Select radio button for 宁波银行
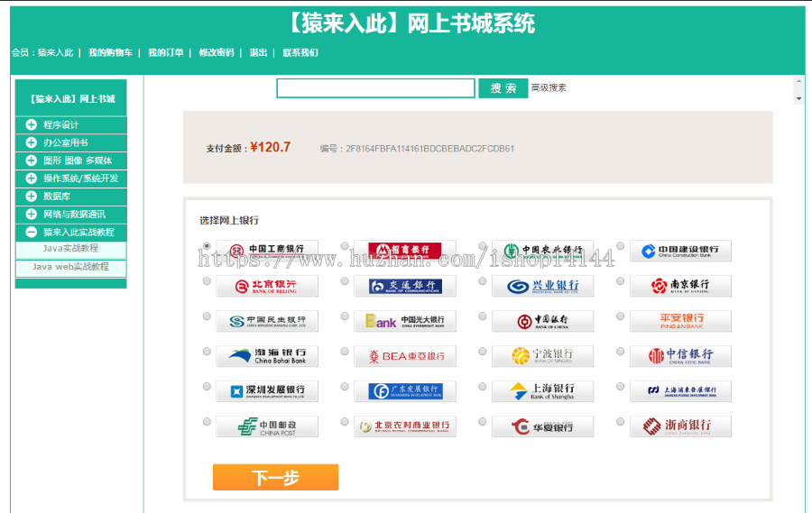The width and height of the screenshot is (812, 513). coord(482,351)
